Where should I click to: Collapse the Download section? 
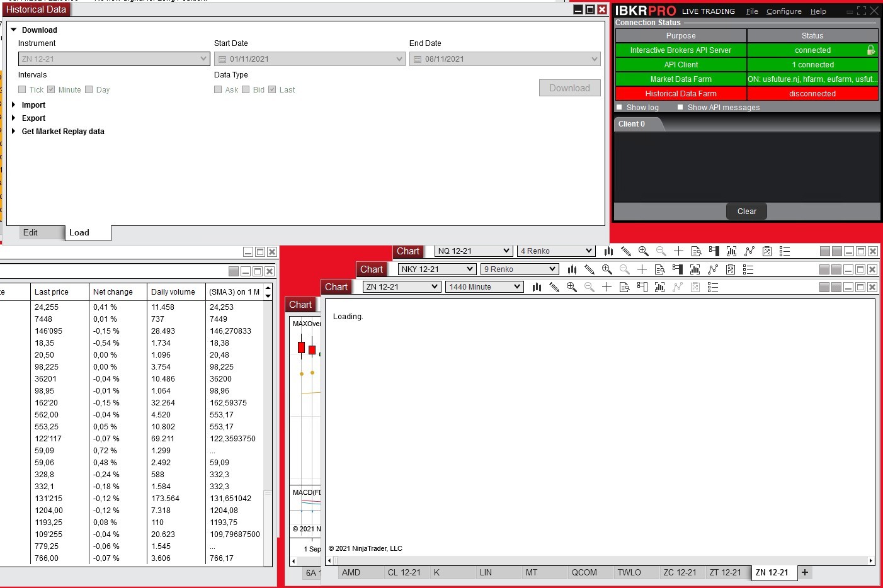click(x=14, y=30)
